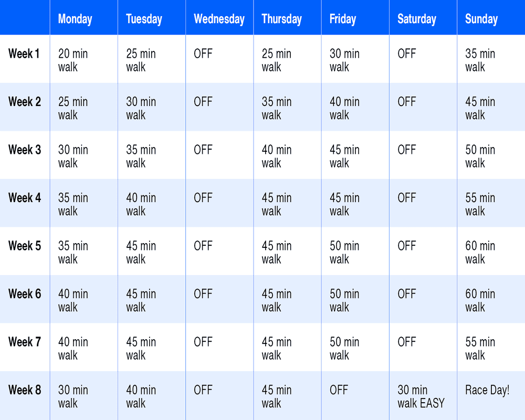
Task: Click the Sunday column header
Action: click(x=481, y=19)
